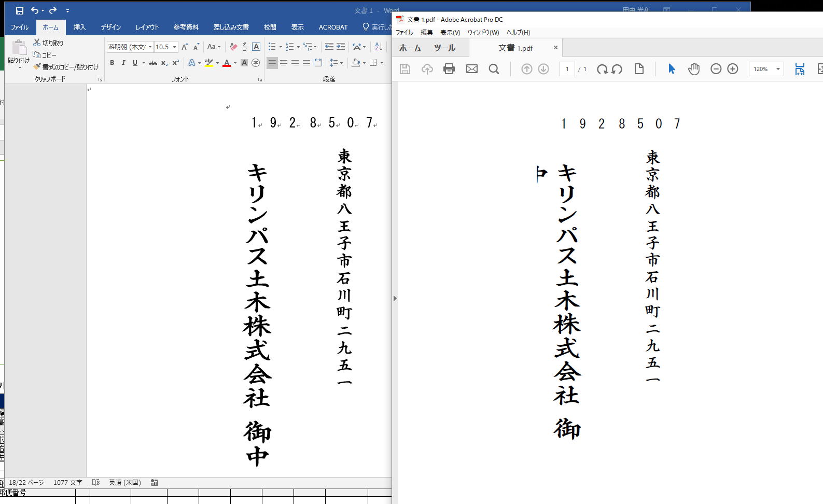Zoom in with plus icon in Acrobat
Viewport: 823px width, 504px height.
coord(733,69)
